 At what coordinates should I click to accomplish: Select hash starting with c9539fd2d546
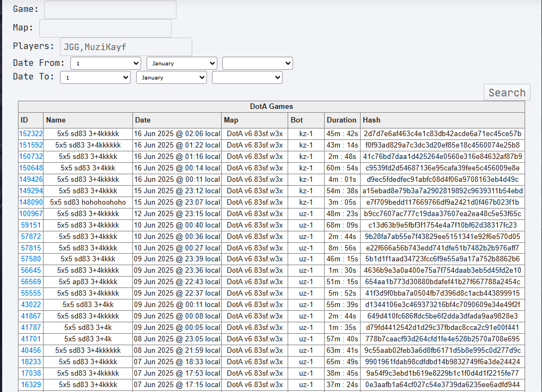click(x=442, y=168)
